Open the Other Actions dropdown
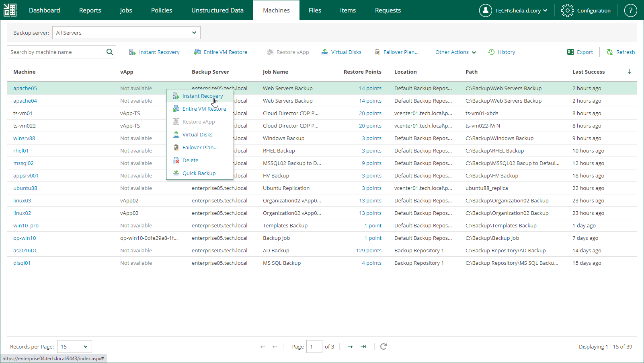This screenshot has width=644, height=363. coord(455,52)
